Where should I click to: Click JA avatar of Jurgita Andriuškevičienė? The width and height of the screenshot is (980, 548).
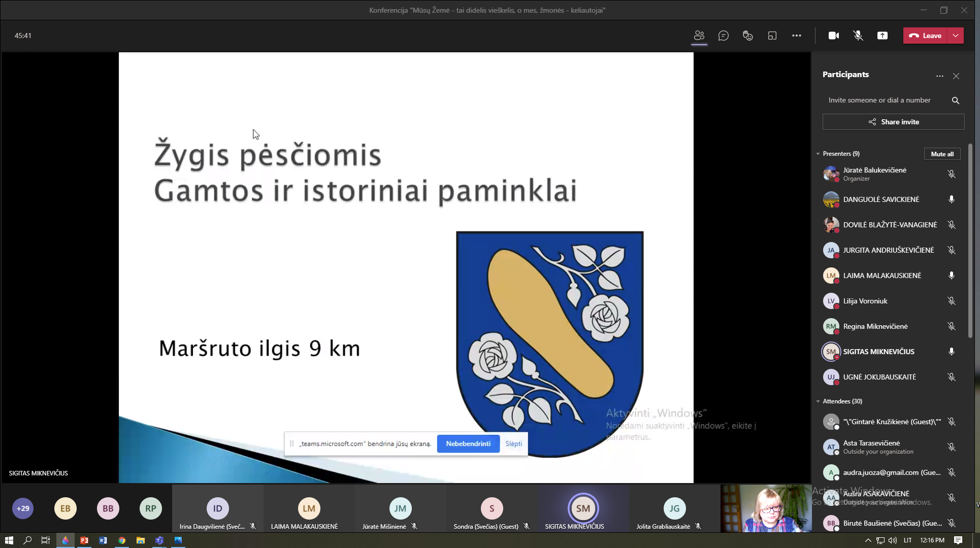[x=831, y=250]
